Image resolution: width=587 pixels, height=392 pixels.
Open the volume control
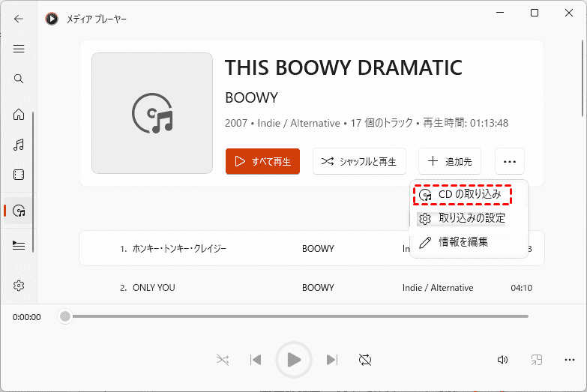pyautogui.click(x=502, y=360)
